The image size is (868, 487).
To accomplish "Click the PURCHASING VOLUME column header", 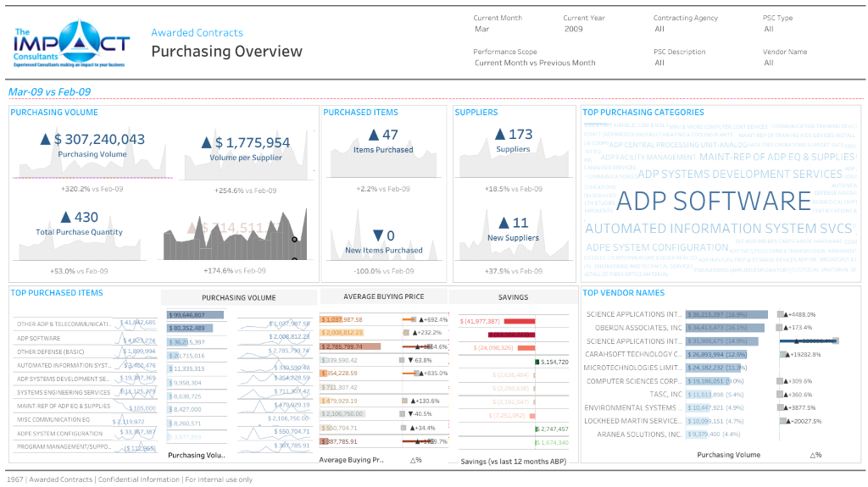I will click(238, 298).
